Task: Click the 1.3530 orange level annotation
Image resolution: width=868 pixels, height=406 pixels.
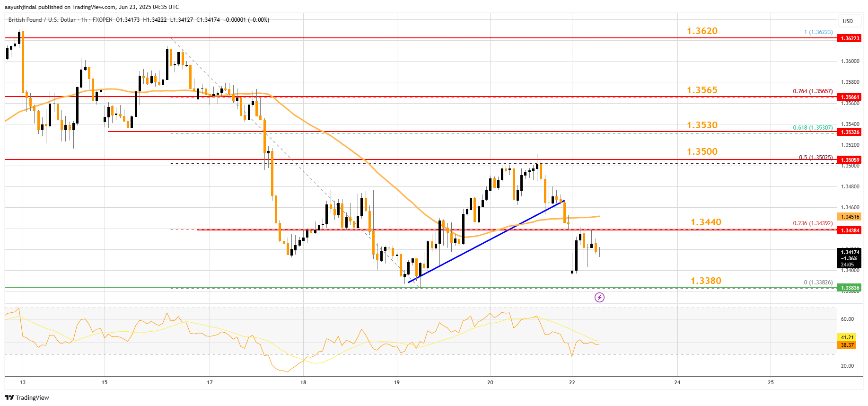Action: pyautogui.click(x=702, y=125)
